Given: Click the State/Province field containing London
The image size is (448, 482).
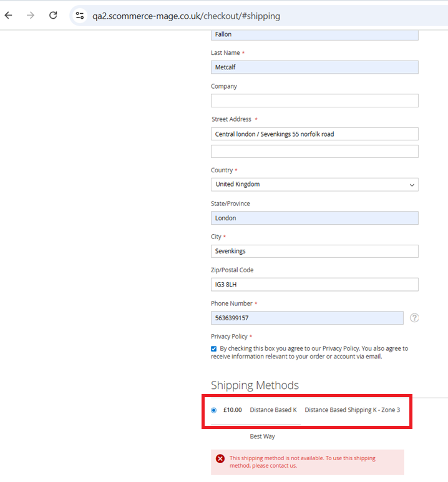Looking at the screenshot, I should click(314, 218).
